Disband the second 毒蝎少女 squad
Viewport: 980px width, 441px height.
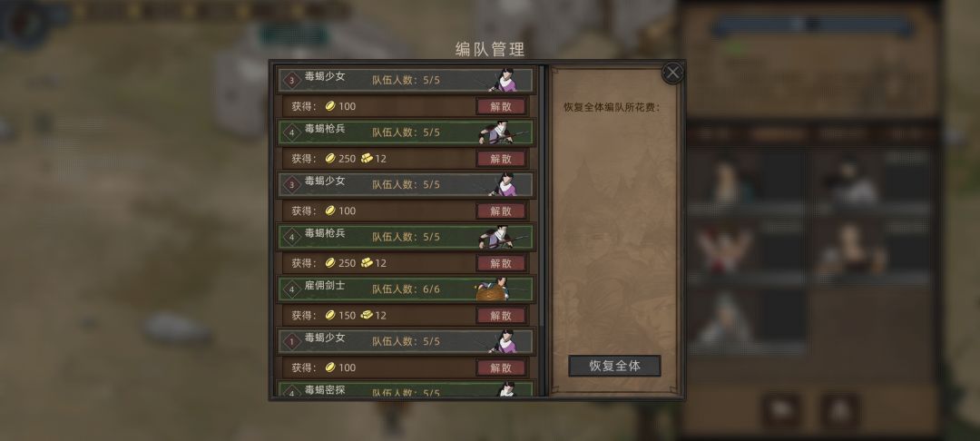tap(501, 211)
